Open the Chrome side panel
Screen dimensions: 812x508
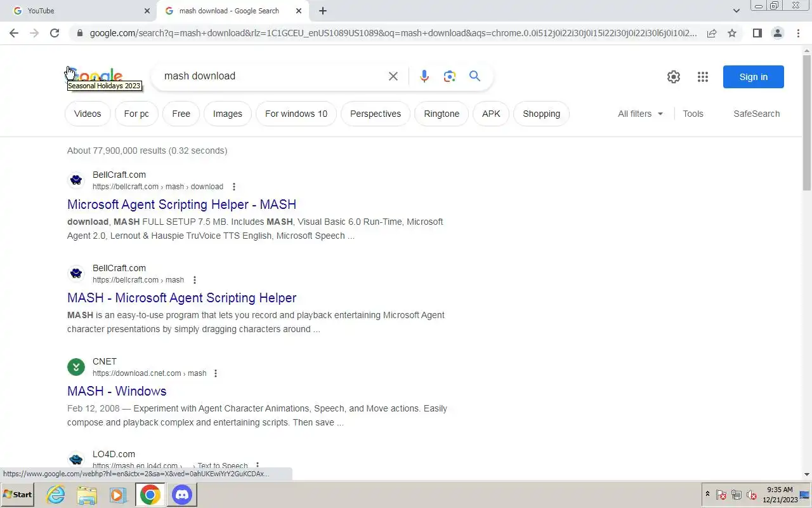(757, 33)
